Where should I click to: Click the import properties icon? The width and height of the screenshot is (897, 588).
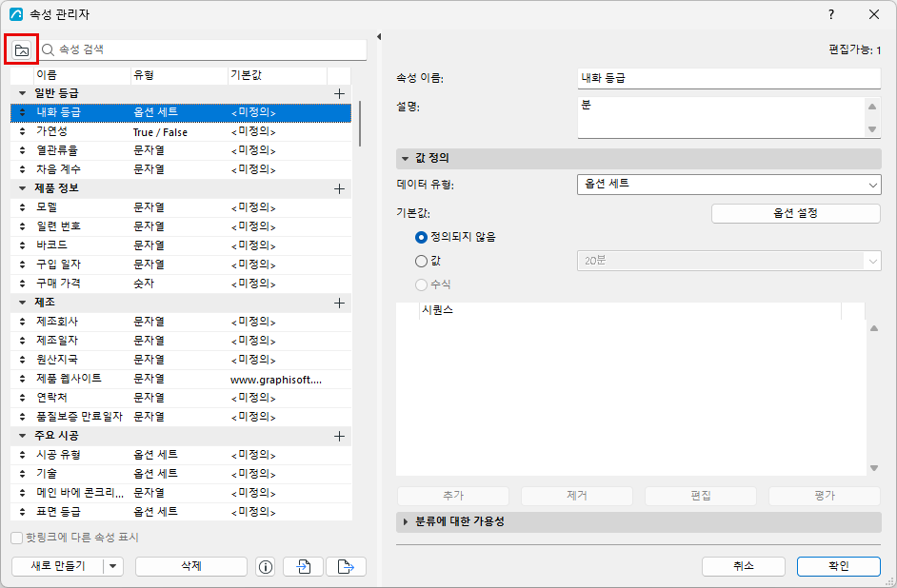click(x=303, y=567)
